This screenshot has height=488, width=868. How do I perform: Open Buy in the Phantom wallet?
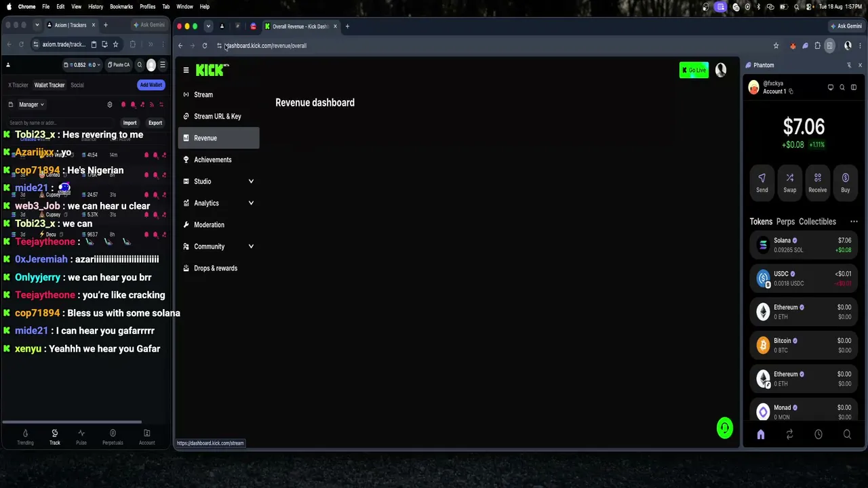pos(846,182)
